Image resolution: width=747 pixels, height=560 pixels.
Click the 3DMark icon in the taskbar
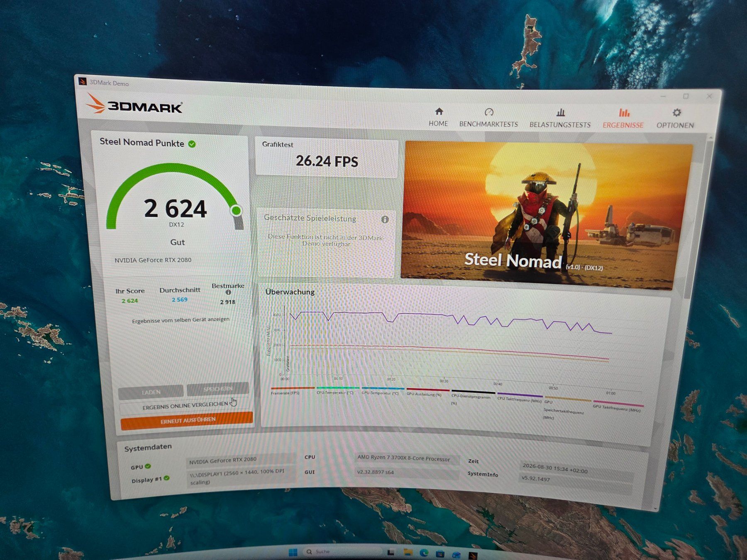(x=473, y=555)
